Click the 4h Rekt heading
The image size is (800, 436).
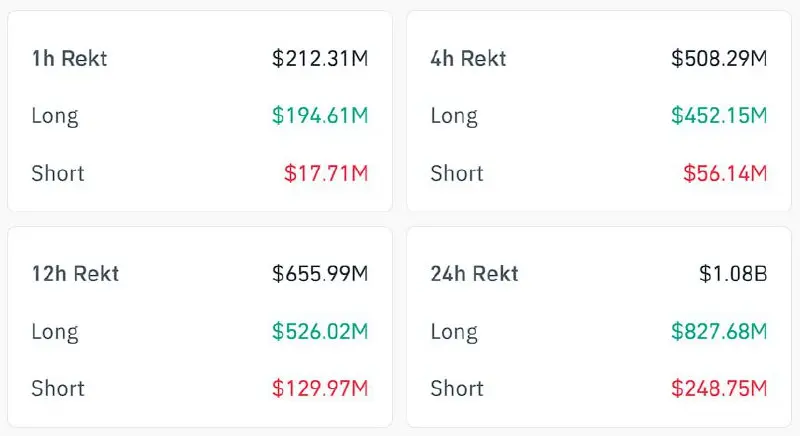pyautogui.click(x=469, y=58)
